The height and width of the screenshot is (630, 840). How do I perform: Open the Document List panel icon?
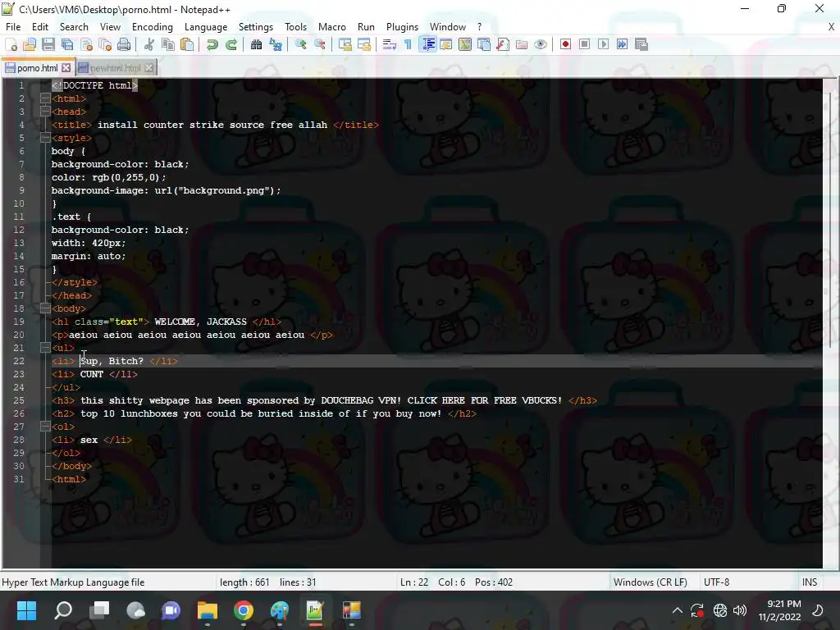484,44
